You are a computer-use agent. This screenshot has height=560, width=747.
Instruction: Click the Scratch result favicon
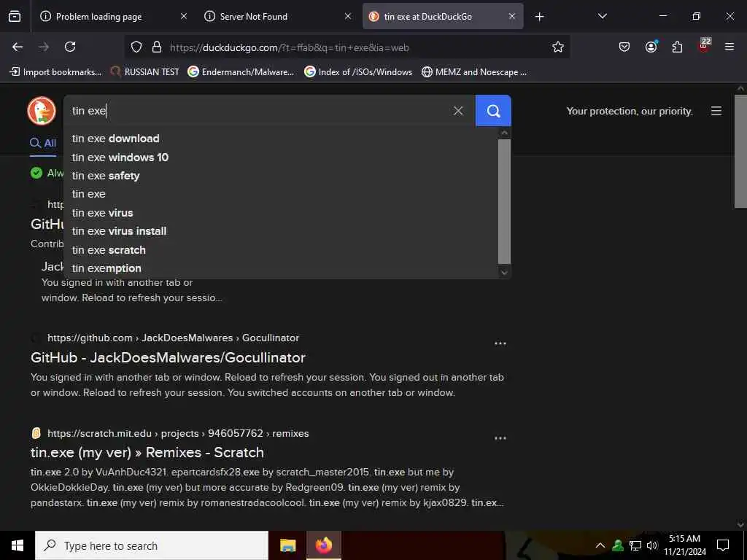36,433
